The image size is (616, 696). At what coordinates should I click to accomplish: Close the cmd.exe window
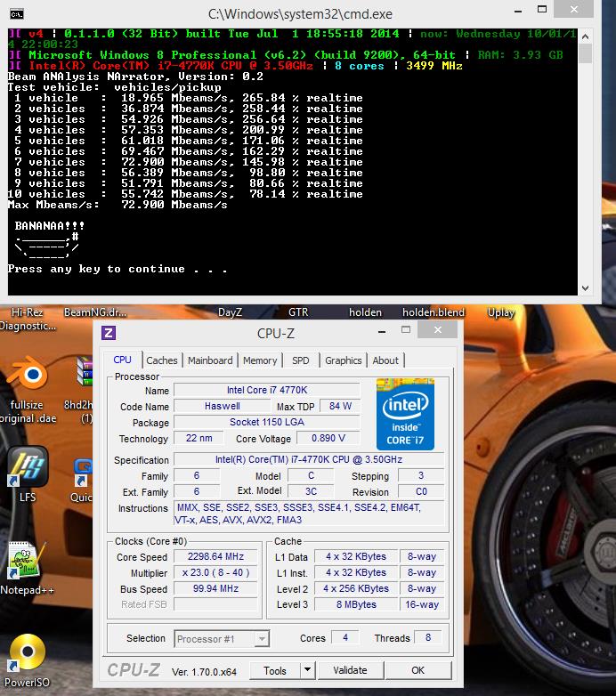click(x=574, y=9)
